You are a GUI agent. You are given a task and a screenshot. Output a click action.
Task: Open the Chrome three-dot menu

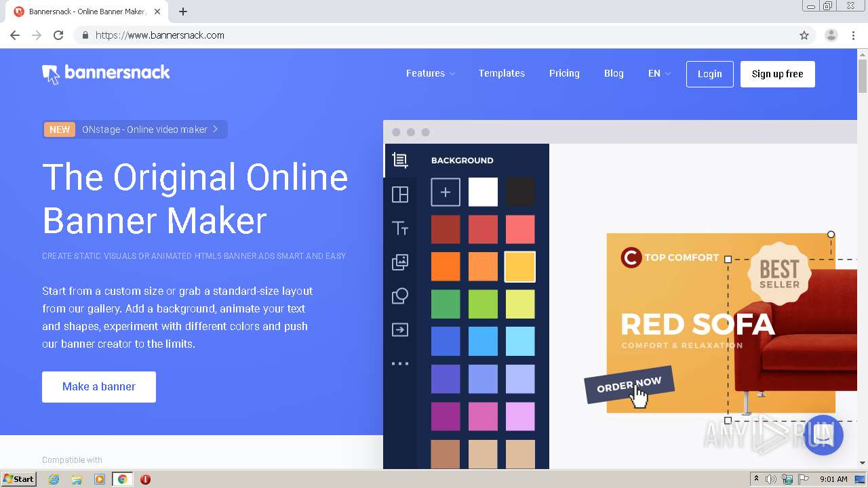coord(853,35)
